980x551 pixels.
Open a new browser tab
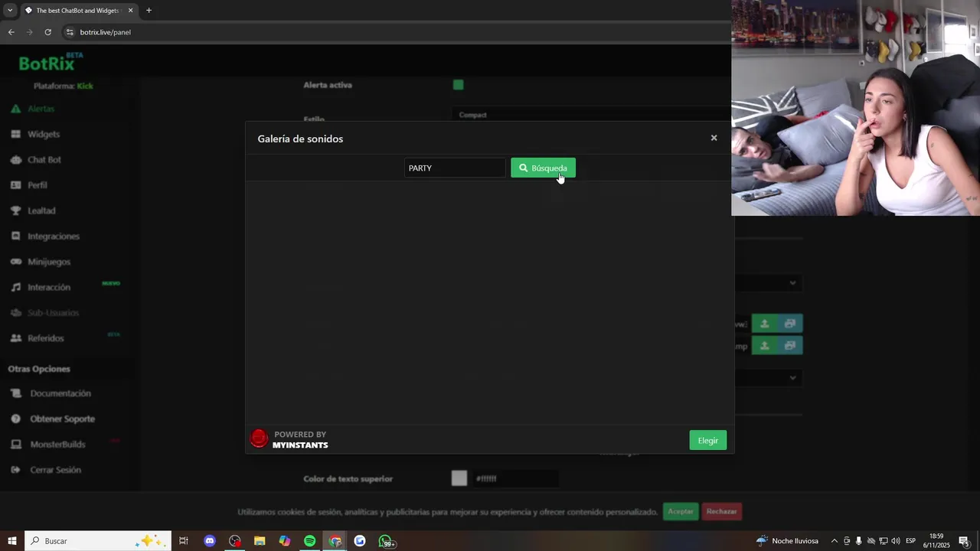click(x=149, y=11)
